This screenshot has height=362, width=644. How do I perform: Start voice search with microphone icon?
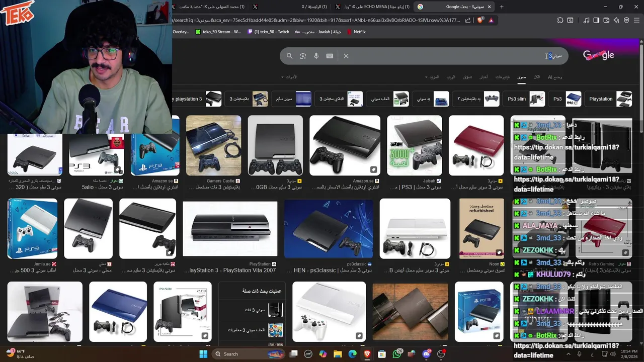316,56
